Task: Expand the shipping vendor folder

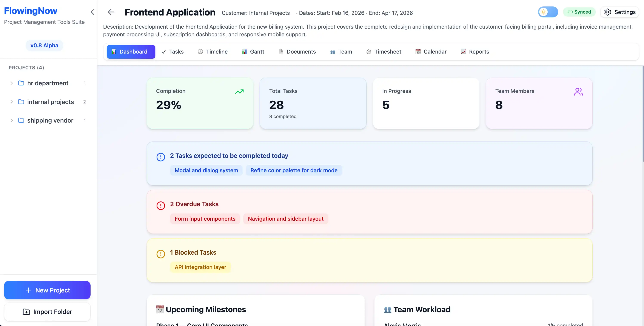Action: (x=11, y=120)
